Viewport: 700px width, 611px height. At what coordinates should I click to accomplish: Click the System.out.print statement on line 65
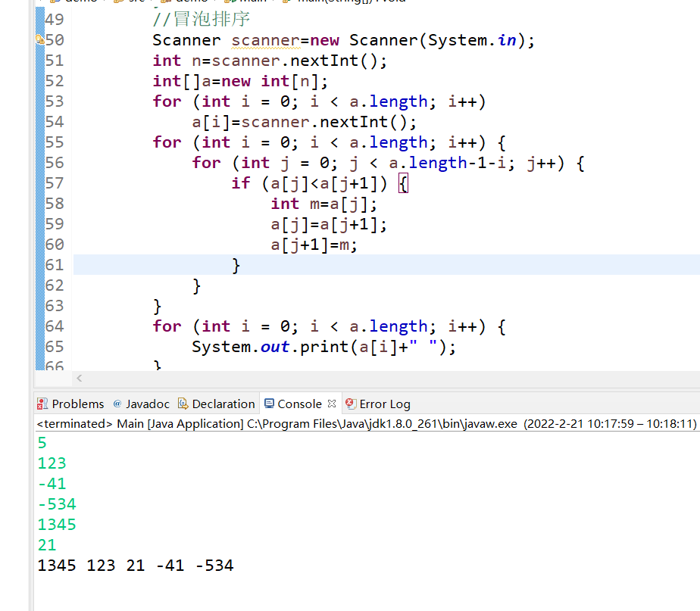pos(323,347)
